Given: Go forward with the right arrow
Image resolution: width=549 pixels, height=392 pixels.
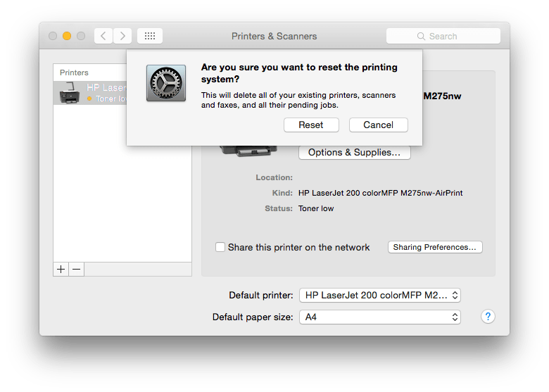Looking at the screenshot, I should pos(122,36).
